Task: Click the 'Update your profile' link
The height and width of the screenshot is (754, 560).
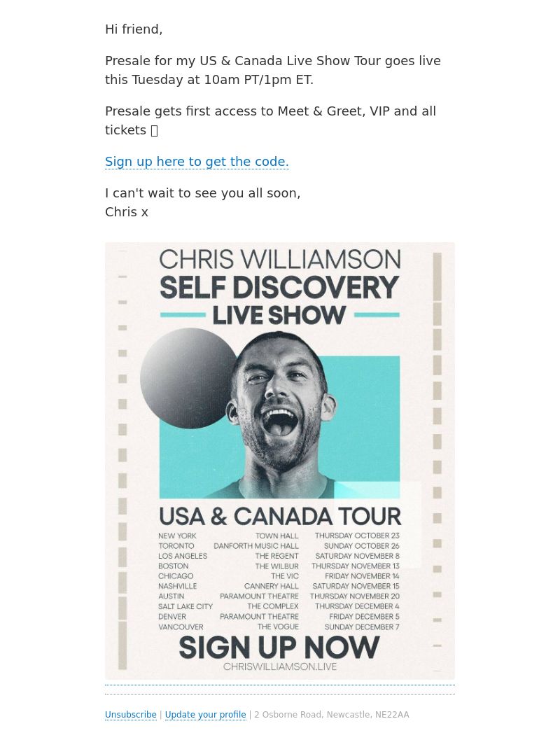Action: [x=205, y=715]
